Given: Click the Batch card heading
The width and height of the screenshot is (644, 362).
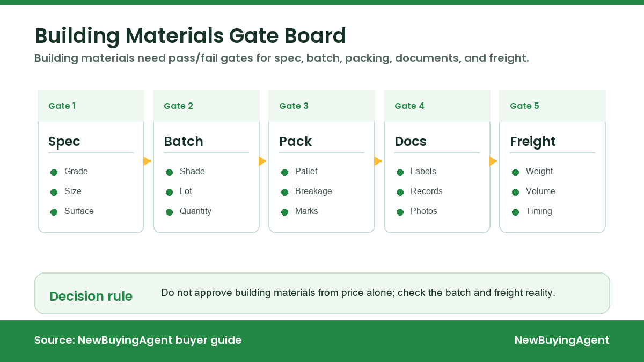Looking at the screenshot, I should (184, 142).
